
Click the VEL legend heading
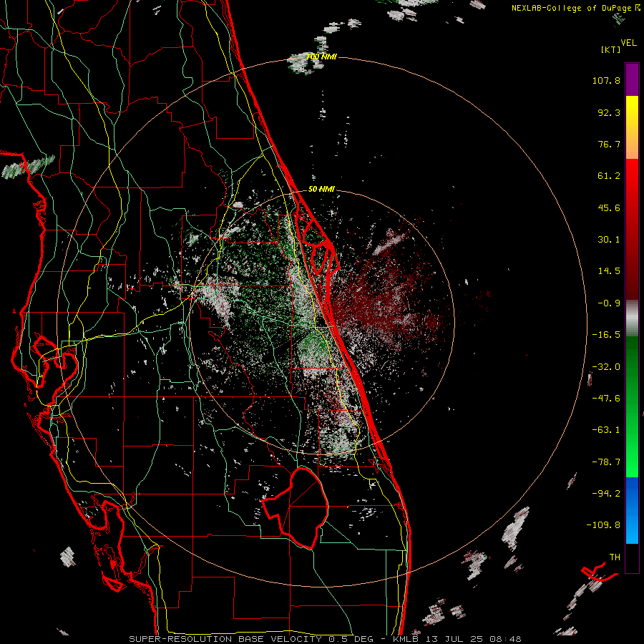pos(628,43)
